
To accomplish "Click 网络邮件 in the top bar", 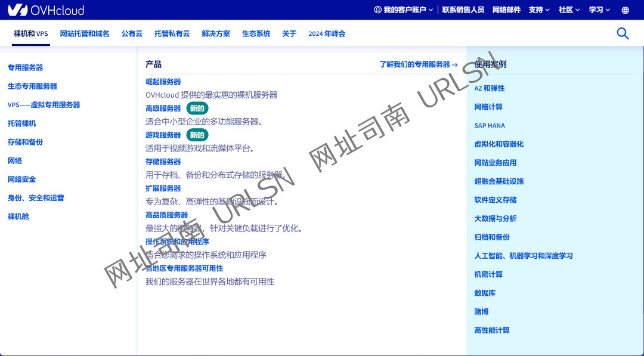I will click(504, 10).
